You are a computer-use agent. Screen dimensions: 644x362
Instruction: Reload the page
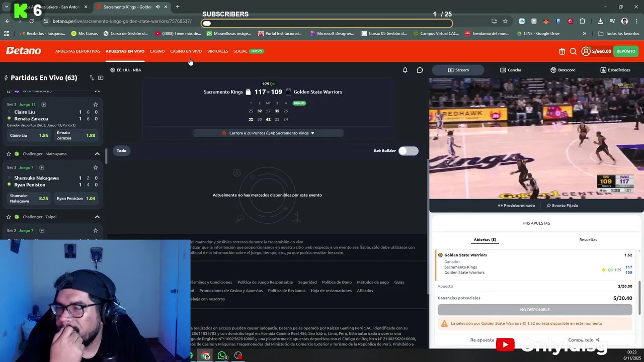click(31, 21)
